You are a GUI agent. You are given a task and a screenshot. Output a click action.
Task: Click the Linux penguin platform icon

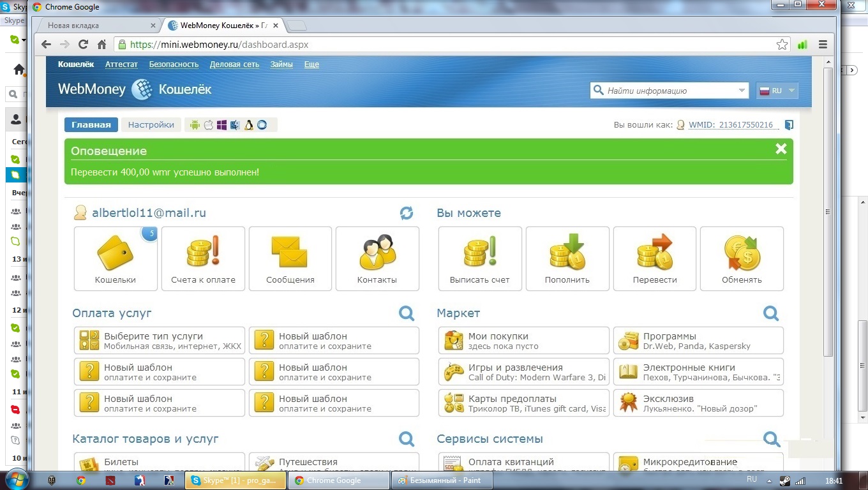pos(249,125)
